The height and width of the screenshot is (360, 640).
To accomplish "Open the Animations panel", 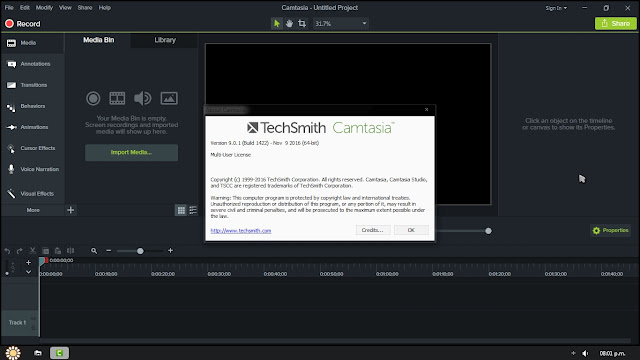I will pyautogui.click(x=32, y=127).
